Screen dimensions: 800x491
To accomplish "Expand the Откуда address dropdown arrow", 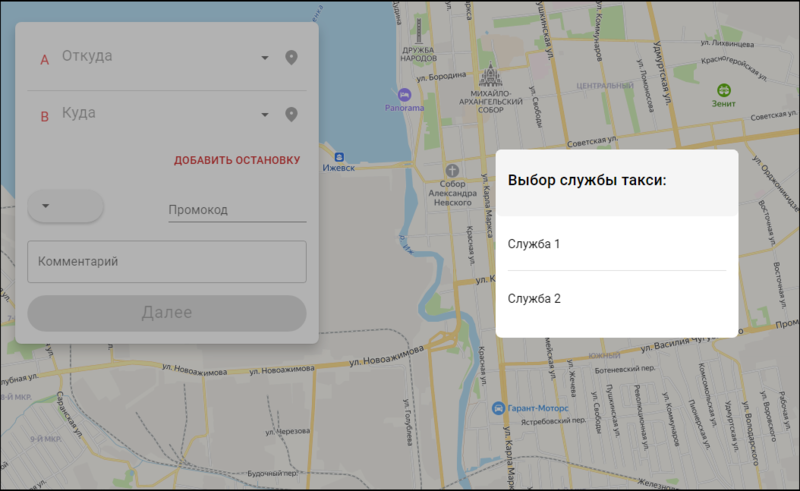I will [x=265, y=58].
